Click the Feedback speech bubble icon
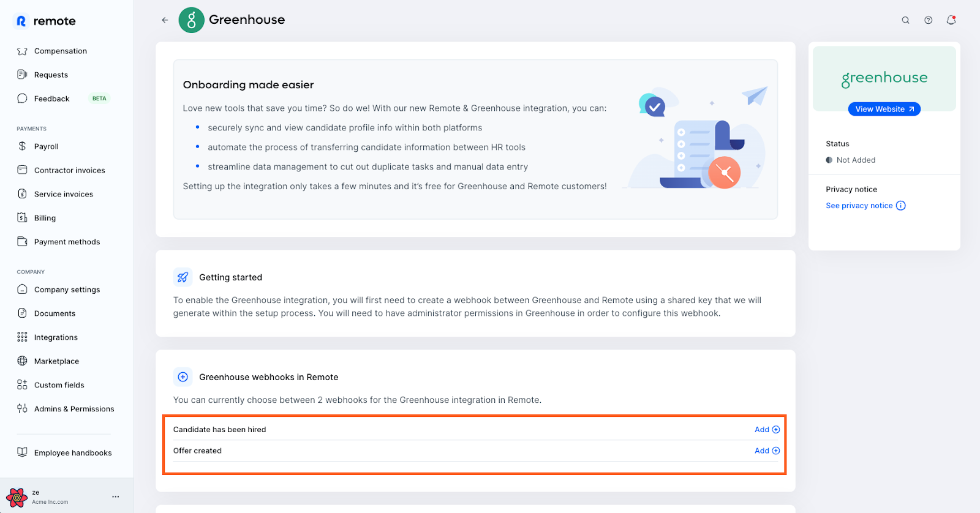The height and width of the screenshot is (513, 980). 22,99
